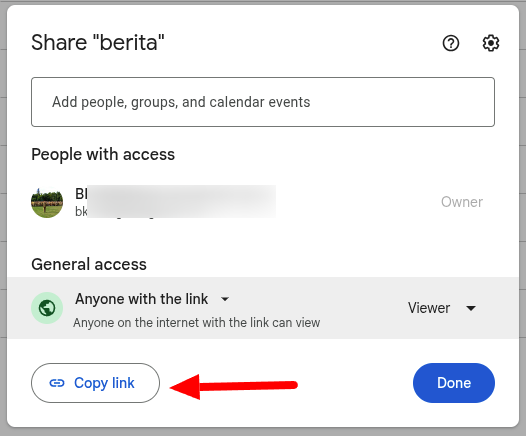
Task: Click the chain link icon in Copy link
Action: (57, 383)
